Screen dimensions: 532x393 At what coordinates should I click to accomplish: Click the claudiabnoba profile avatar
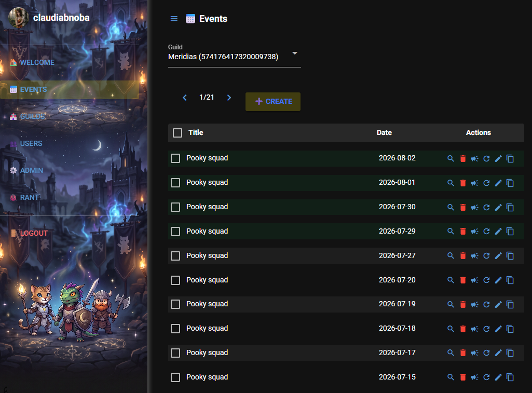(x=19, y=18)
